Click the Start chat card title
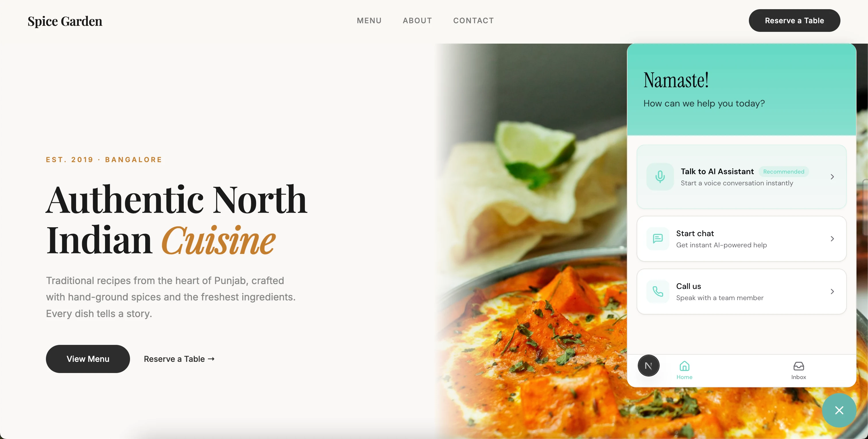This screenshot has width=868, height=439. click(x=695, y=234)
